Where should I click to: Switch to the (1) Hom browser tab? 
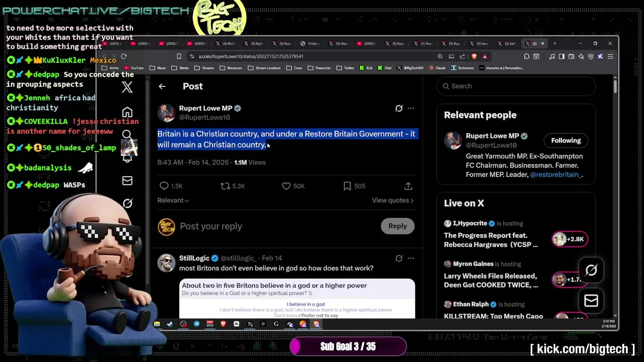point(423,44)
